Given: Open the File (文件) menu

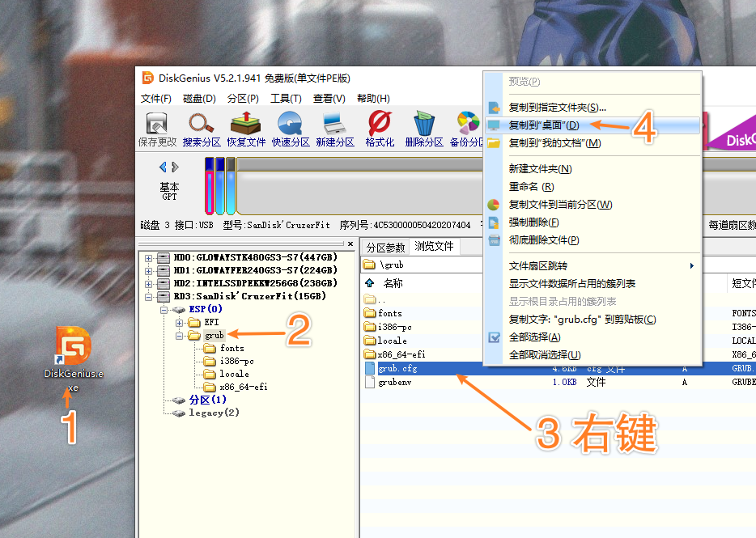Looking at the screenshot, I should (155, 99).
